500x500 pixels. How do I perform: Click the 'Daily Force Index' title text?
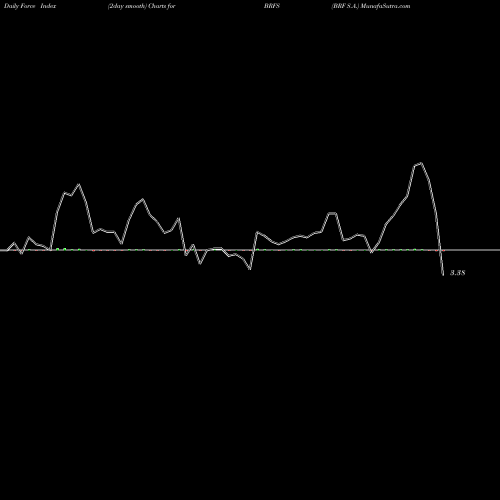29,6
